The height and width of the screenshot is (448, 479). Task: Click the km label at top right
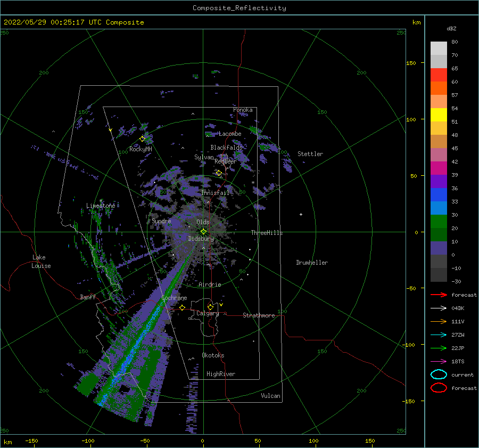(416, 22)
